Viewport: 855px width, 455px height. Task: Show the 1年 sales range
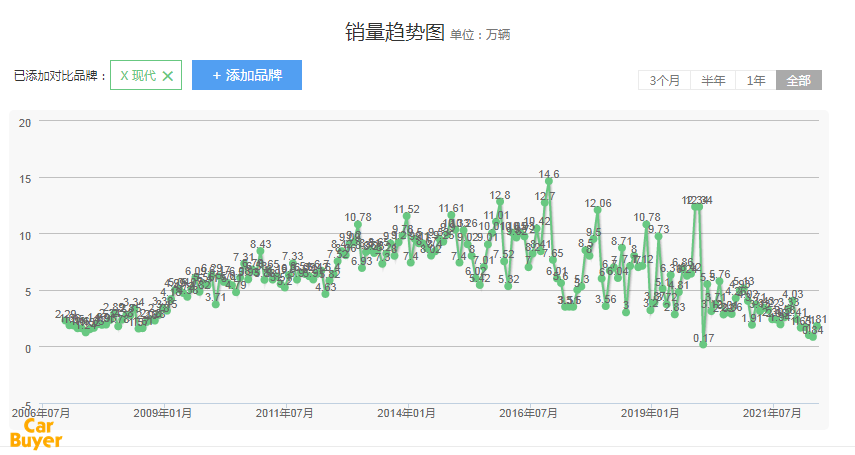coord(756,81)
